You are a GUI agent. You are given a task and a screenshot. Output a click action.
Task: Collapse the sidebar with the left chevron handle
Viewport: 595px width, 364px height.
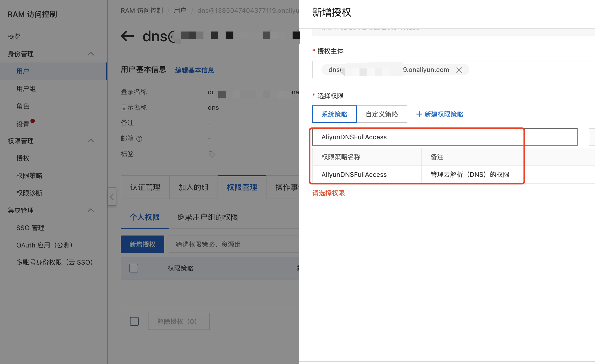(112, 197)
